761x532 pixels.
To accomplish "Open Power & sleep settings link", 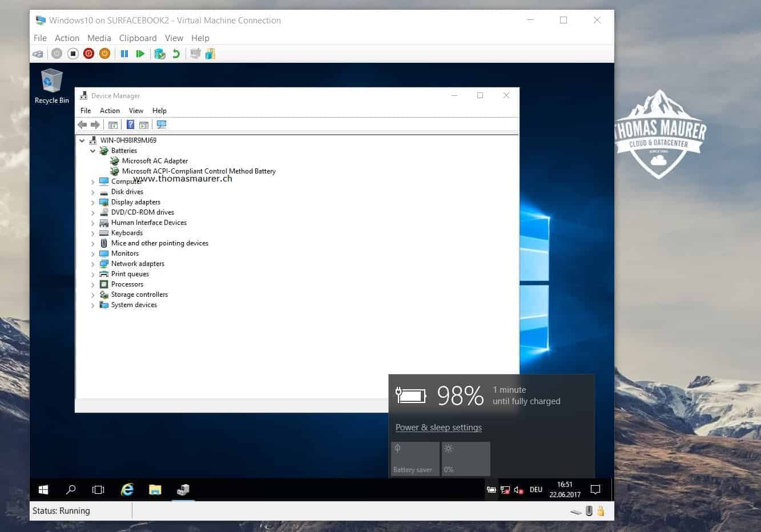I will tap(438, 428).
